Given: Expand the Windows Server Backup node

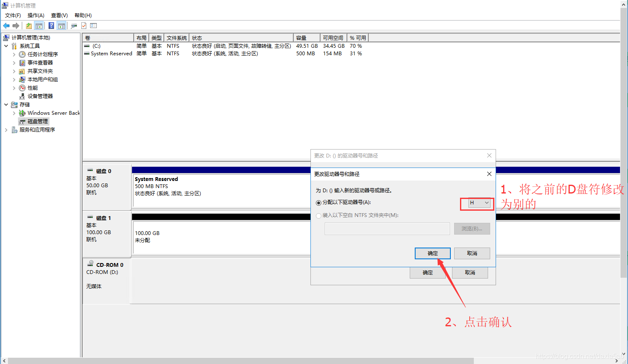Looking at the screenshot, I should (15, 113).
